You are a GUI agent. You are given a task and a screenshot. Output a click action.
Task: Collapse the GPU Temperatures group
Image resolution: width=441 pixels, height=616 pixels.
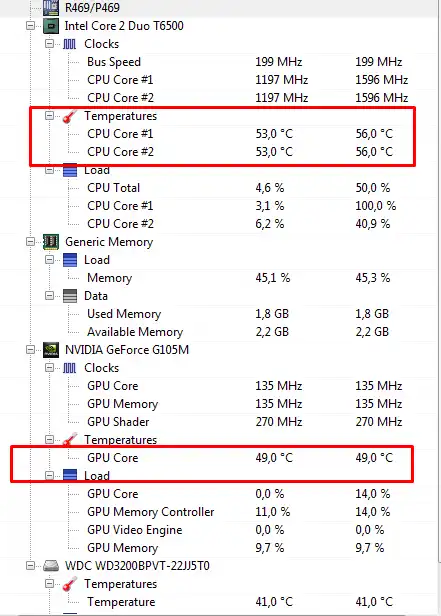pyautogui.click(x=49, y=440)
